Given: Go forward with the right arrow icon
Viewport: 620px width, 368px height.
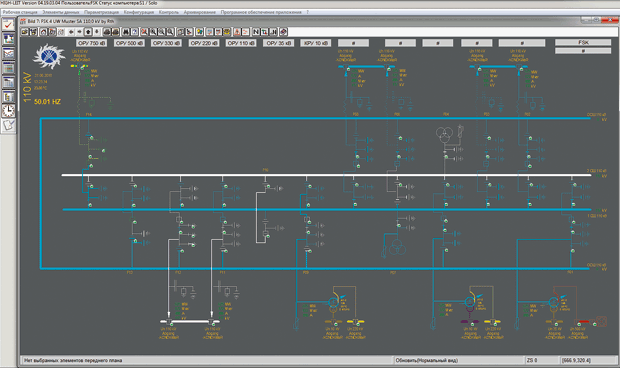Looking at the screenshot, I should pos(79,32).
